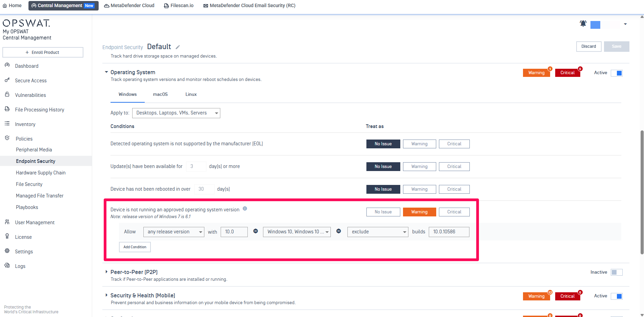Click the Logs icon in sidebar

coord(7,266)
